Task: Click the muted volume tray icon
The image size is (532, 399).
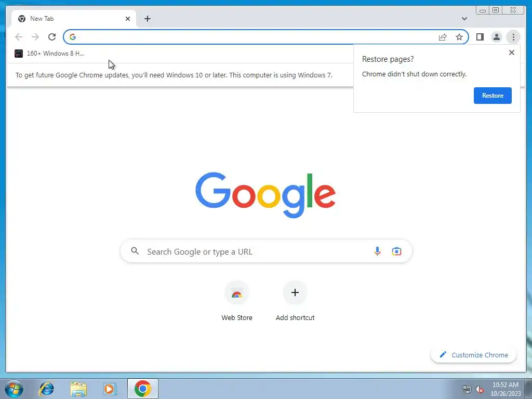Action: (x=480, y=389)
